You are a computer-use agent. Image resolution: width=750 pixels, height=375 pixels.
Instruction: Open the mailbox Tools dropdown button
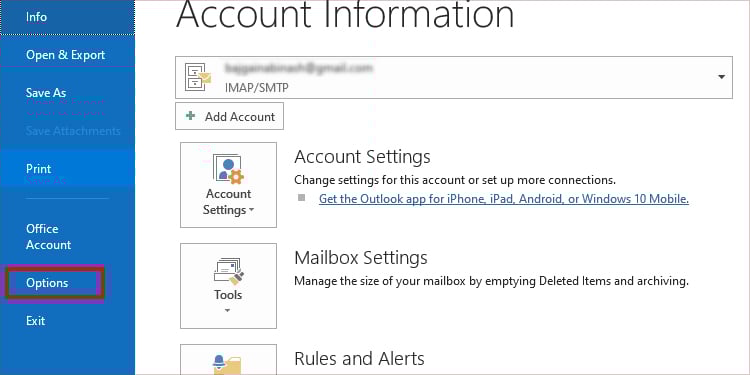tap(228, 286)
